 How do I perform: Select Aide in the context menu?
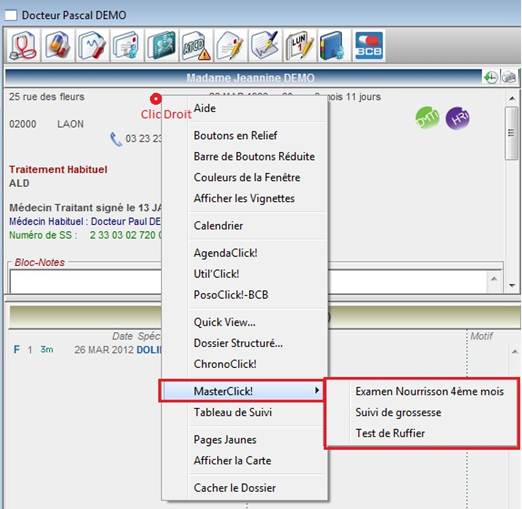[x=205, y=108]
